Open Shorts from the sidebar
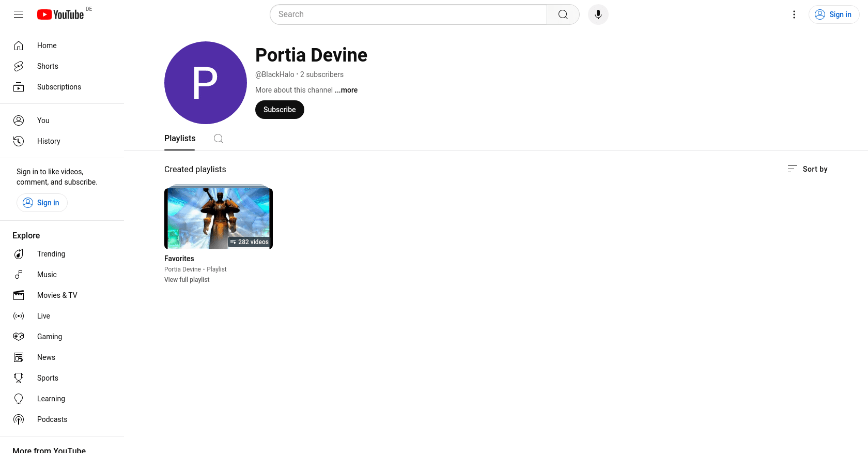 click(x=48, y=66)
